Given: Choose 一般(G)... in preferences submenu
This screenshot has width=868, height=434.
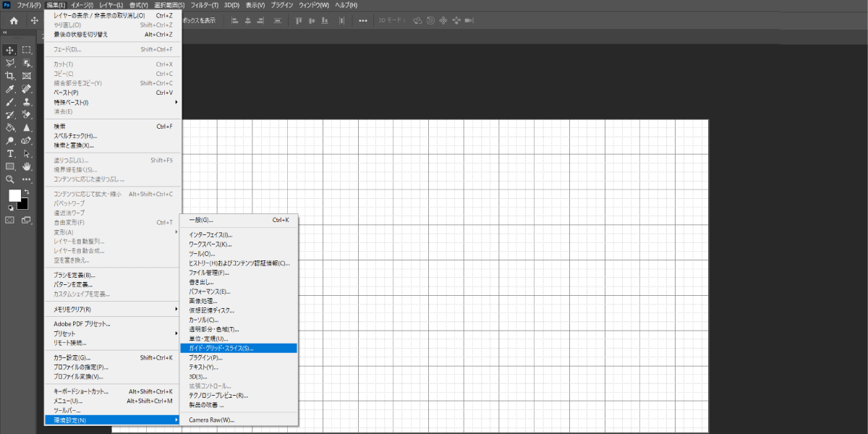Looking at the screenshot, I should (x=239, y=220).
